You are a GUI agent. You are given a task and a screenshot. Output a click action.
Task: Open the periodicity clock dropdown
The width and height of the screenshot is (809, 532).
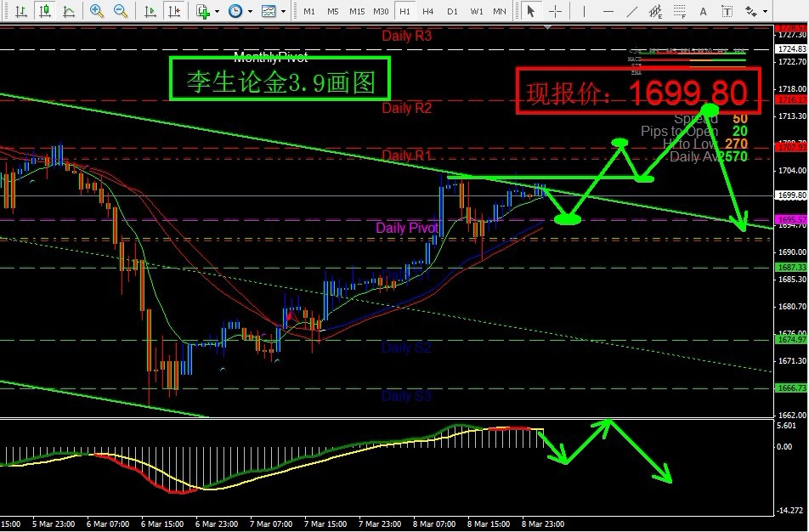[238, 11]
